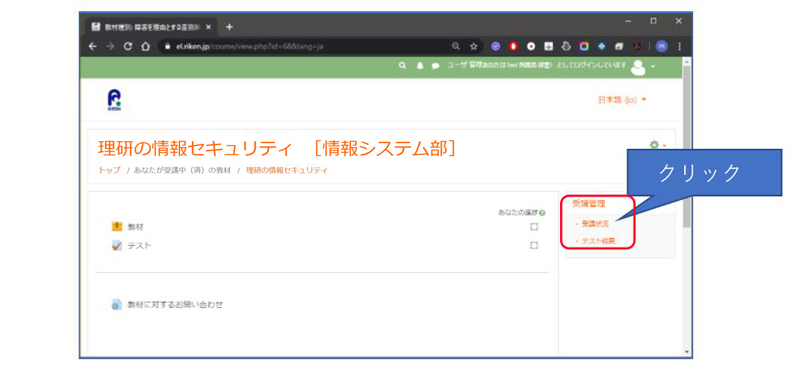Open the dark red PDF extension icon
The height and width of the screenshot is (374, 789).
tap(637, 46)
